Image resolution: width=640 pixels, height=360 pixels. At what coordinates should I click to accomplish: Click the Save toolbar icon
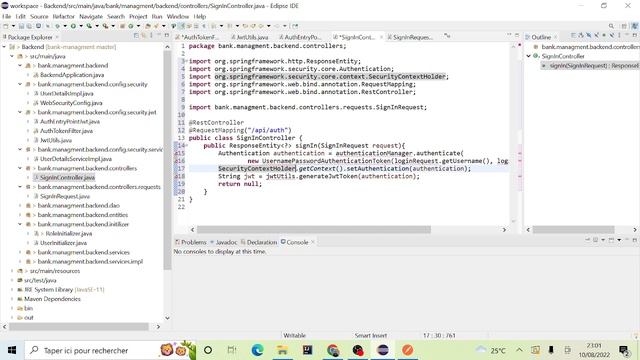coord(21,26)
